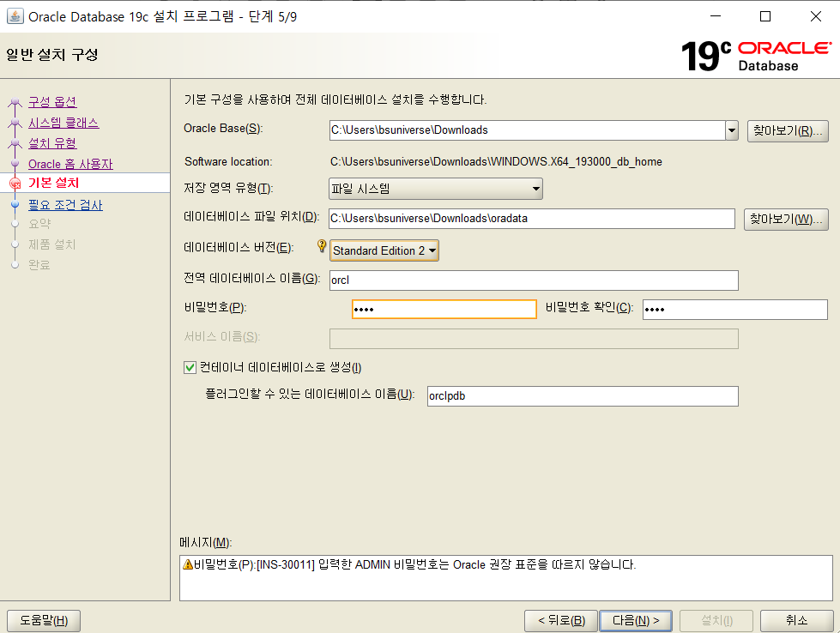This screenshot has width=840, height=633.
Task: Click 찾아보기(R) browse button
Action: coord(788,130)
